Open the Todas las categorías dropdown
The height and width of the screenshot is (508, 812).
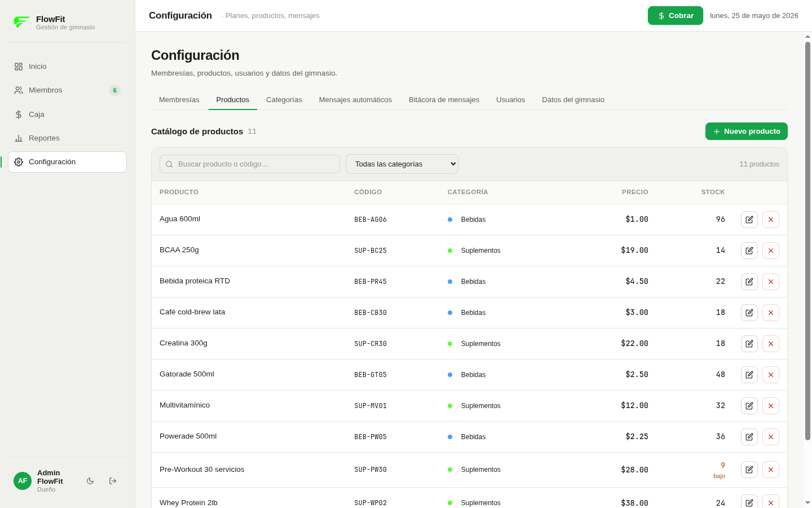pos(402,164)
